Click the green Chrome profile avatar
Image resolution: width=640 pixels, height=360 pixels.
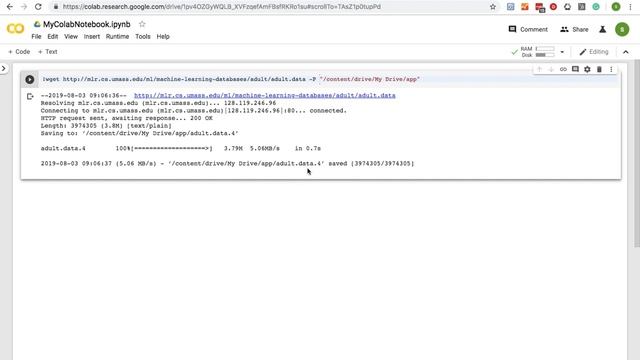616,7
